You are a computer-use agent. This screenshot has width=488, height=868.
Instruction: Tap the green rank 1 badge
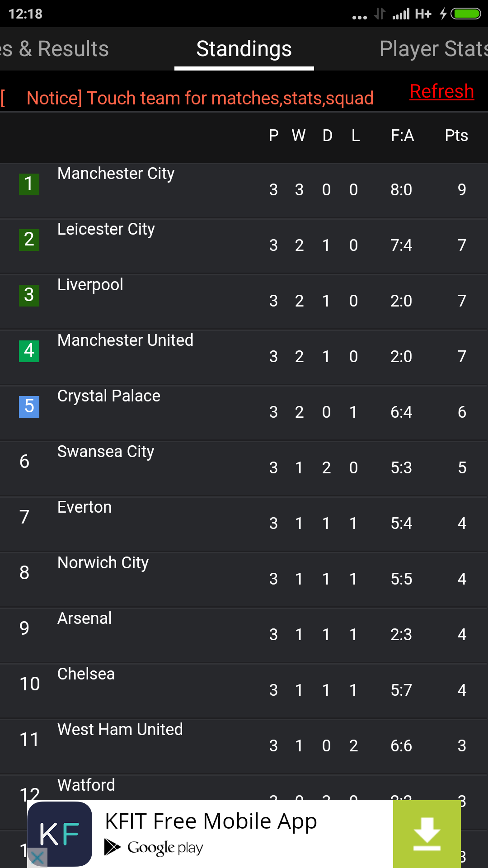click(x=29, y=184)
